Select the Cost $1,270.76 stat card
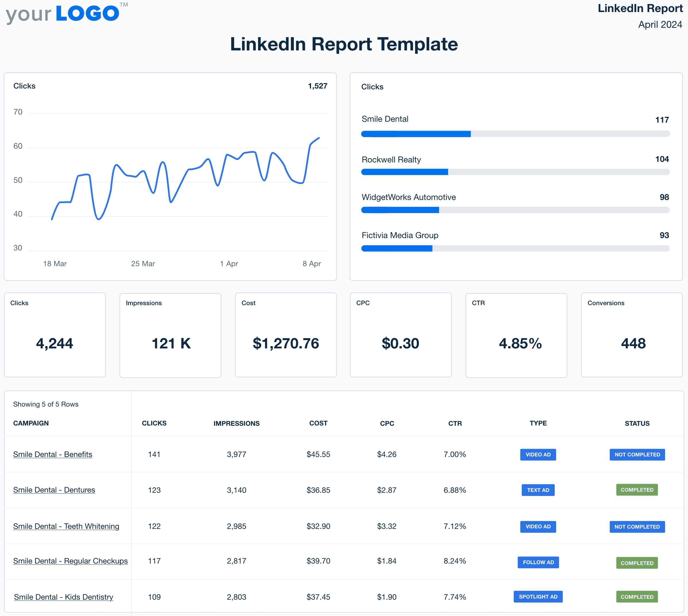 (x=286, y=335)
